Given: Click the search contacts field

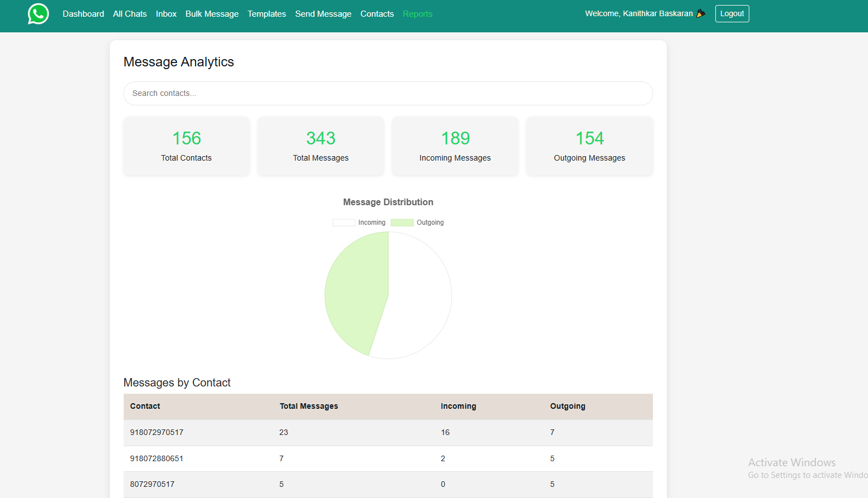Looking at the screenshot, I should pos(388,93).
